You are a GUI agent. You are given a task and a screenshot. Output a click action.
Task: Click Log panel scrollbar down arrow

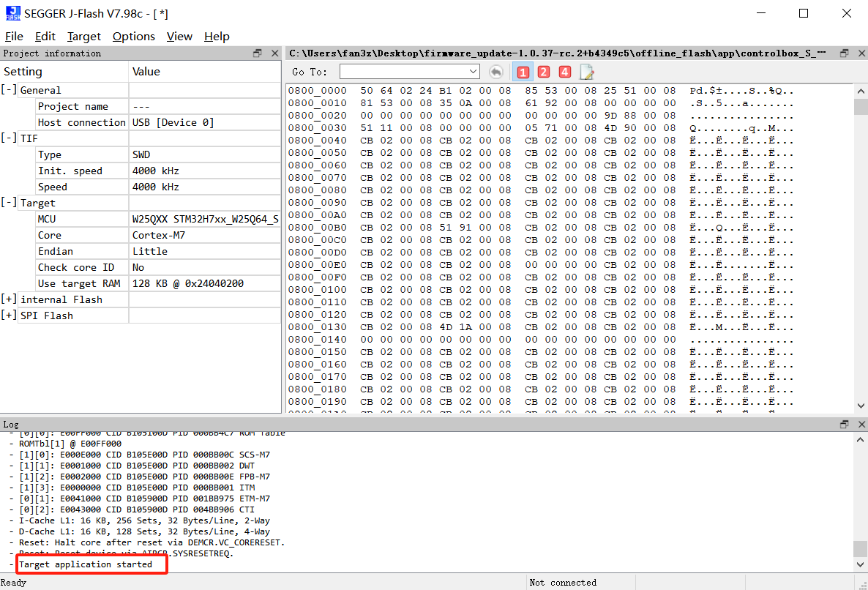[860, 565]
